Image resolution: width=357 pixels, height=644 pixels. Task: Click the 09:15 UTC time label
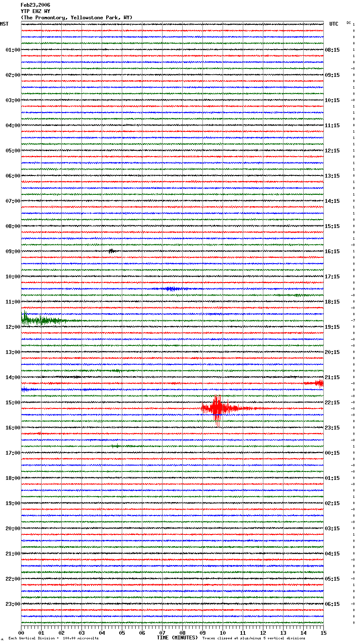click(x=332, y=75)
